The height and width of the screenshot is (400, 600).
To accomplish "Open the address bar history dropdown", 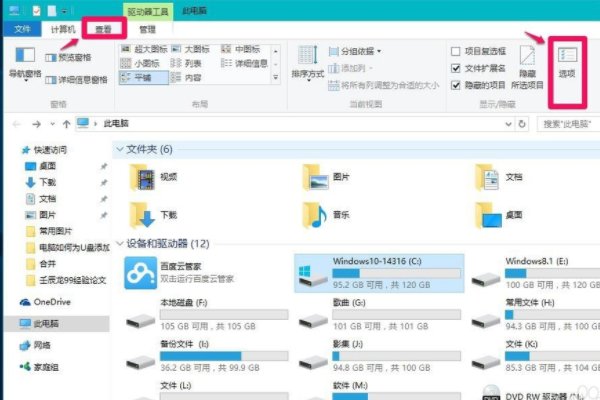I will click(x=508, y=124).
